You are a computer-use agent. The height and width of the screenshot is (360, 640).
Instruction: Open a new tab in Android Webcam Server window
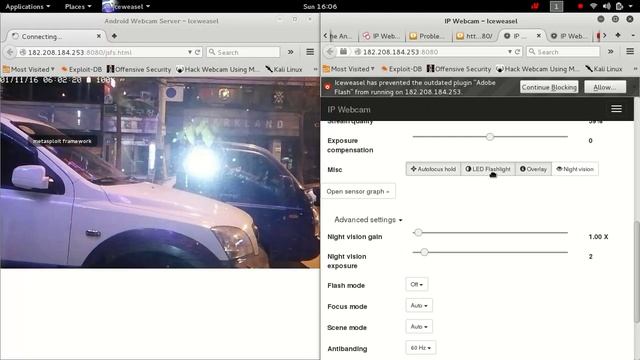[x=114, y=36]
